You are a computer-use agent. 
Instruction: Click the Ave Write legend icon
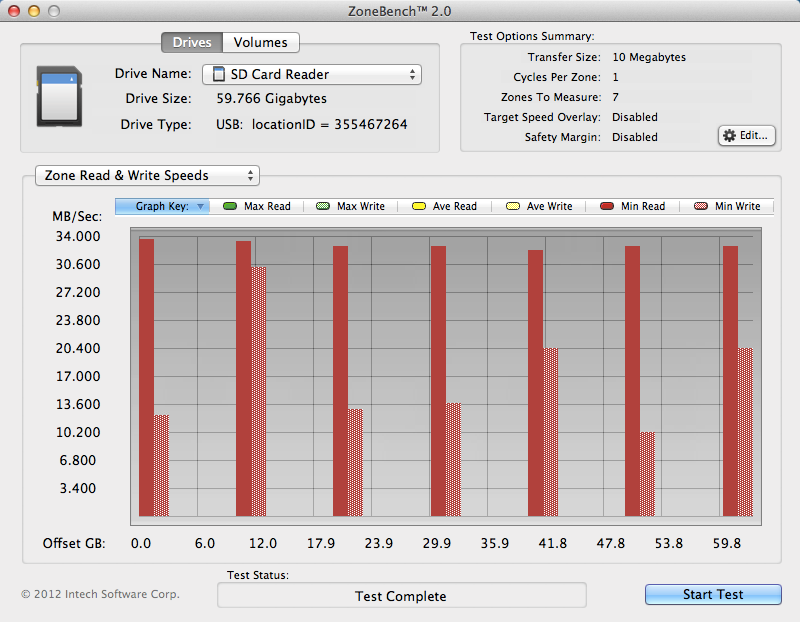pos(513,206)
